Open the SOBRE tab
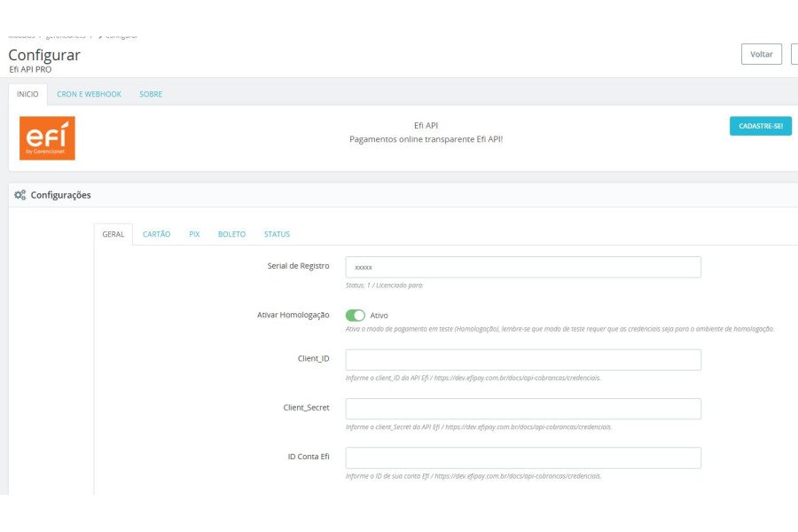 click(x=151, y=94)
